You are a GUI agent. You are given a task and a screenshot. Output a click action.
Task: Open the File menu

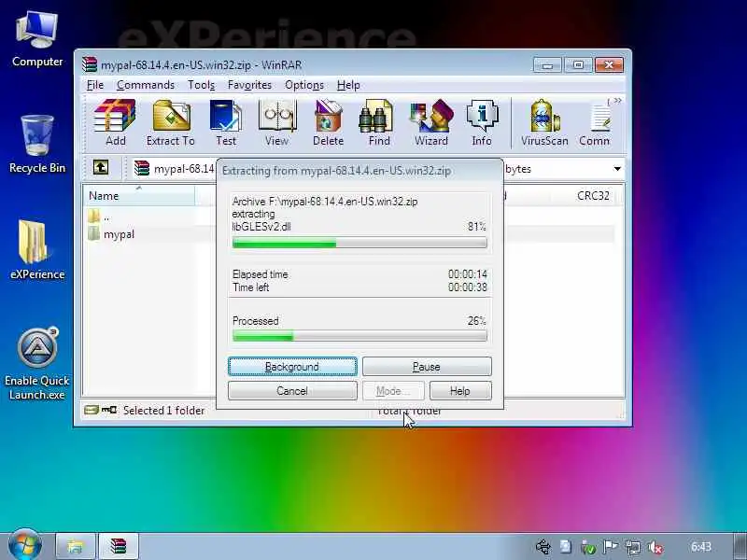coord(95,85)
